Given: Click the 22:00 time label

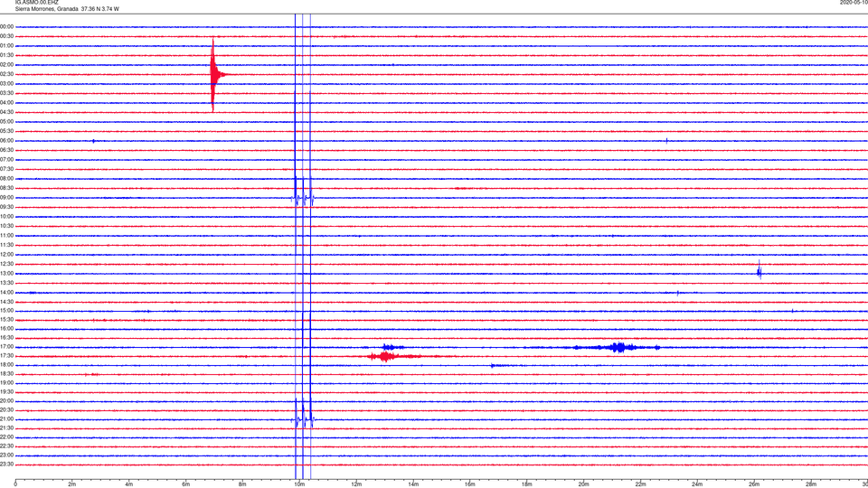Looking at the screenshot, I should tap(6, 437).
